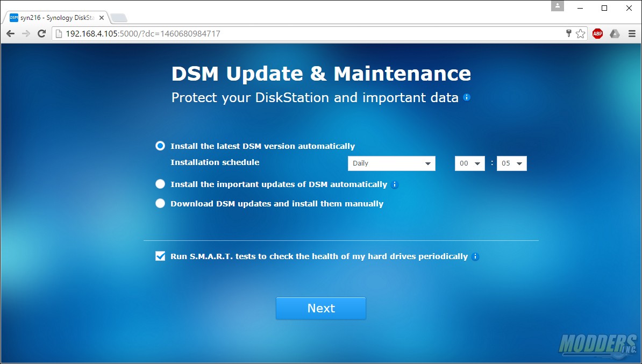Click the browser forward arrow
This screenshot has height=364, width=642.
pyautogui.click(x=26, y=33)
